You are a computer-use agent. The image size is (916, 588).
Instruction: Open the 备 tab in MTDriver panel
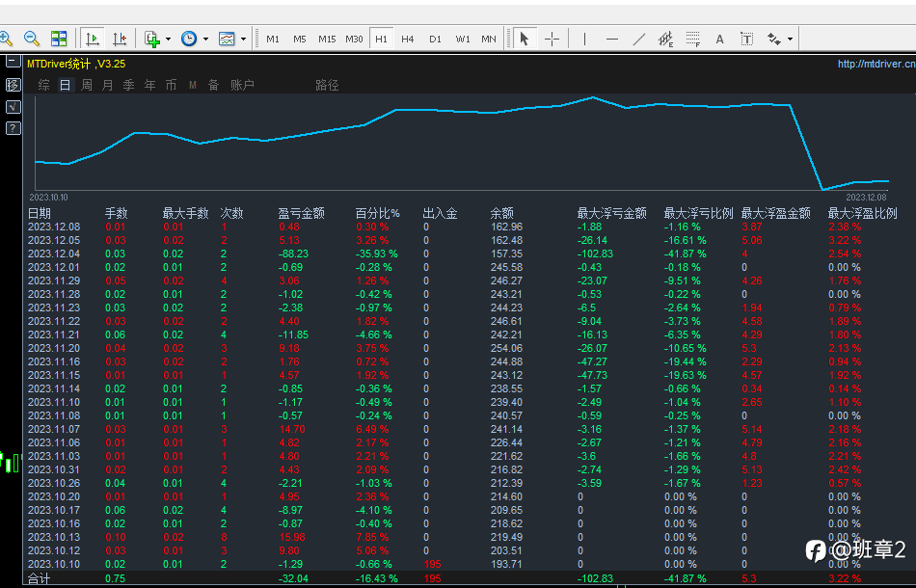pyautogui.click(x=214, y=85)
